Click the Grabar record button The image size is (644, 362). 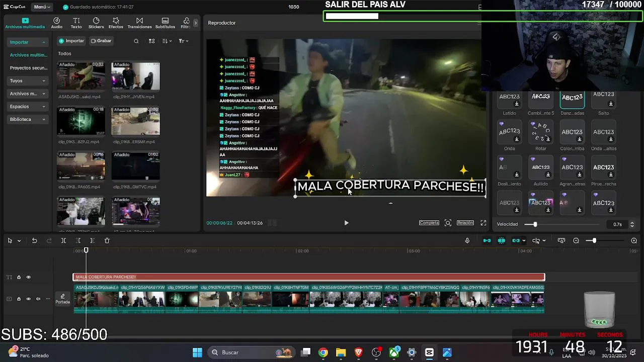[x=101, y=41]
